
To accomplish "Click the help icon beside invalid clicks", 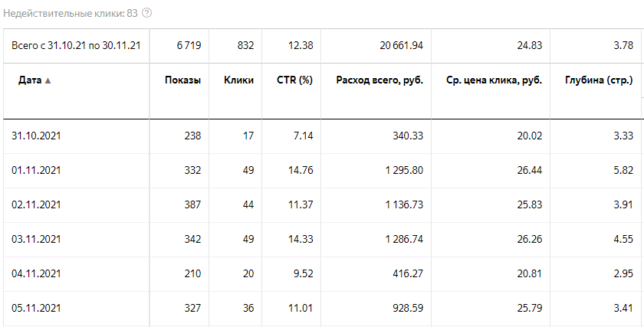I will click(147, 13).
